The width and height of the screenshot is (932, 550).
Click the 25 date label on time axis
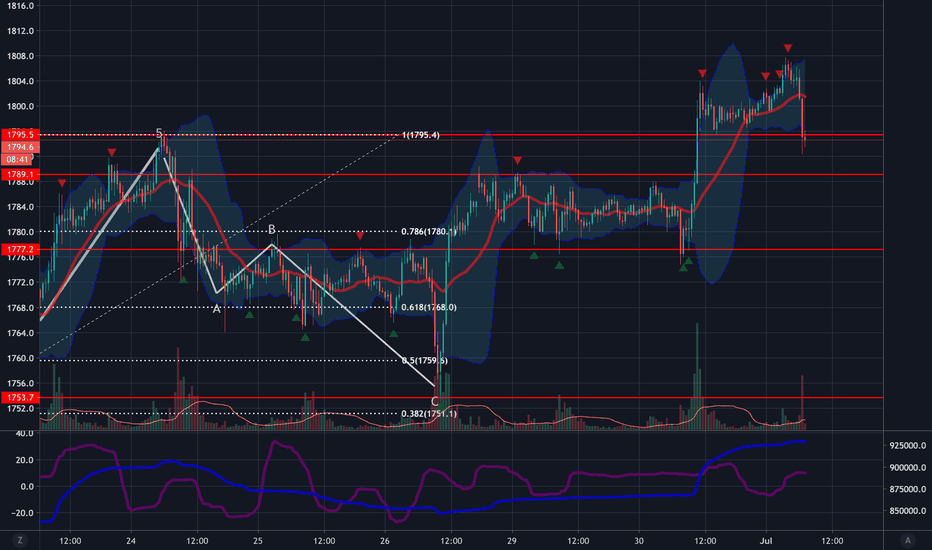click(257, 540)
